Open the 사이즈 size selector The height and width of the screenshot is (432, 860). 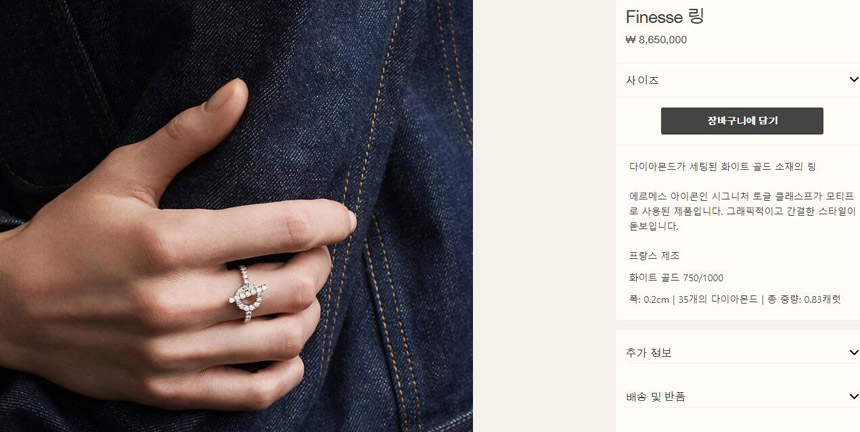coord(738,80)
